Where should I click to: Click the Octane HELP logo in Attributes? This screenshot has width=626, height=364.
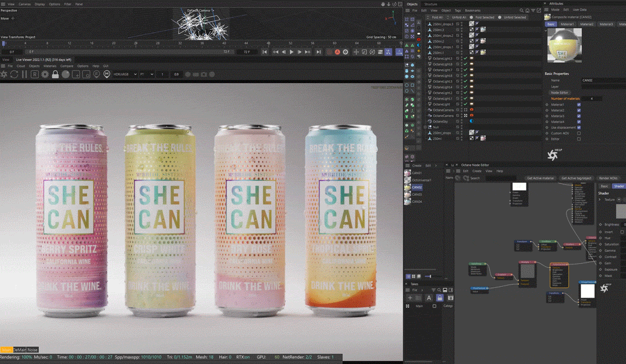click(x=553, y=155)
